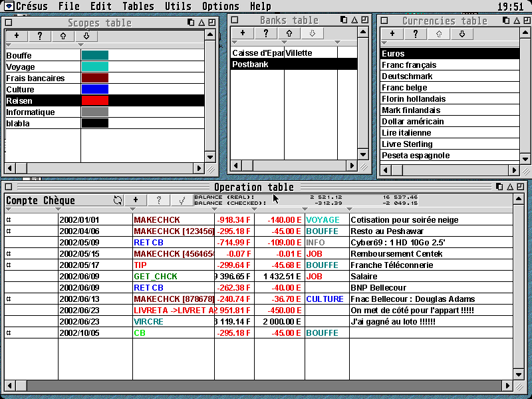Click the question mark button in Scopes table
Image resolution: width=532 pixels, height=399 pixels.
pyautogui.click(x=40, y=36)
